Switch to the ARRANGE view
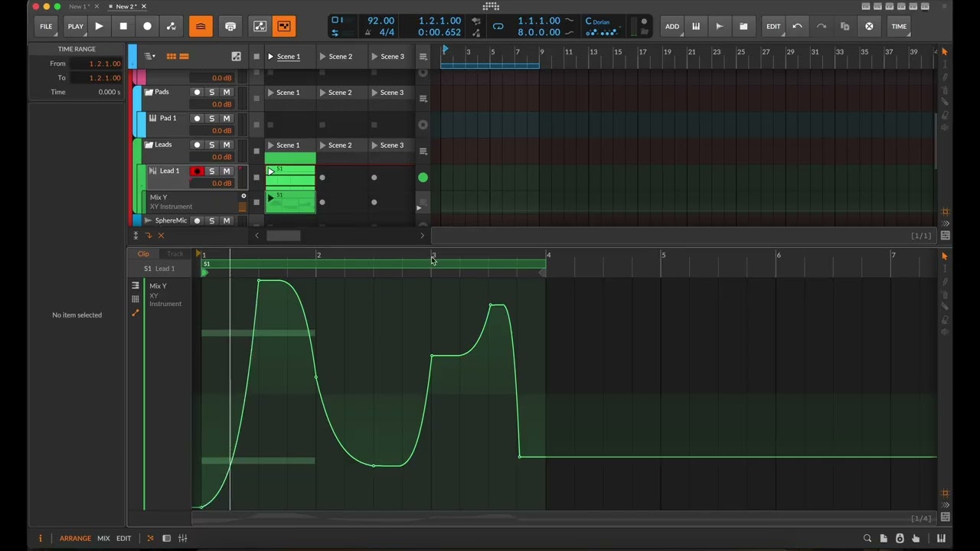This screenshot has width=980, height=551. coord(75,539)
